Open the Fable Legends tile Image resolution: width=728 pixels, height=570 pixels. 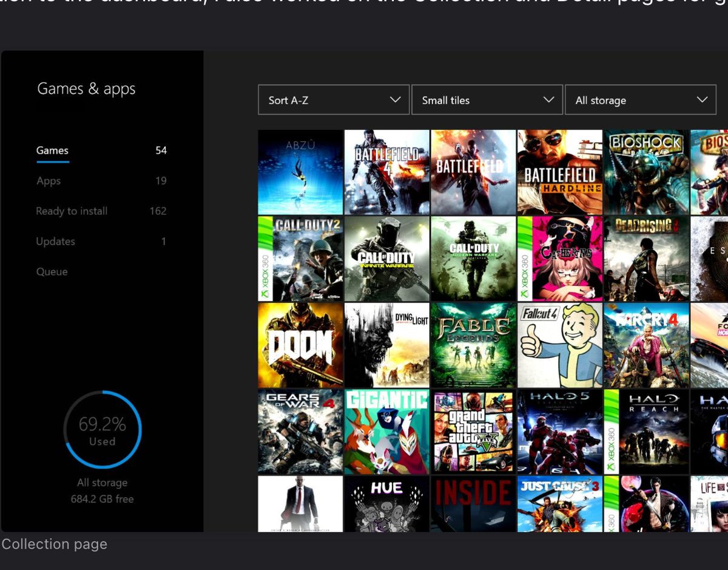(x=473, y=345)
